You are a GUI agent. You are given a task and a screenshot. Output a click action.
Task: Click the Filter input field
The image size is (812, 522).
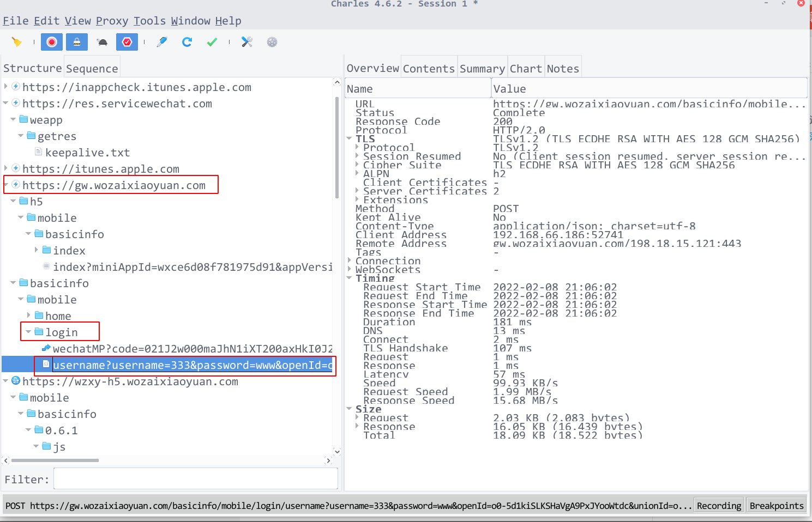pyautogui.click(x=196, y=479)
